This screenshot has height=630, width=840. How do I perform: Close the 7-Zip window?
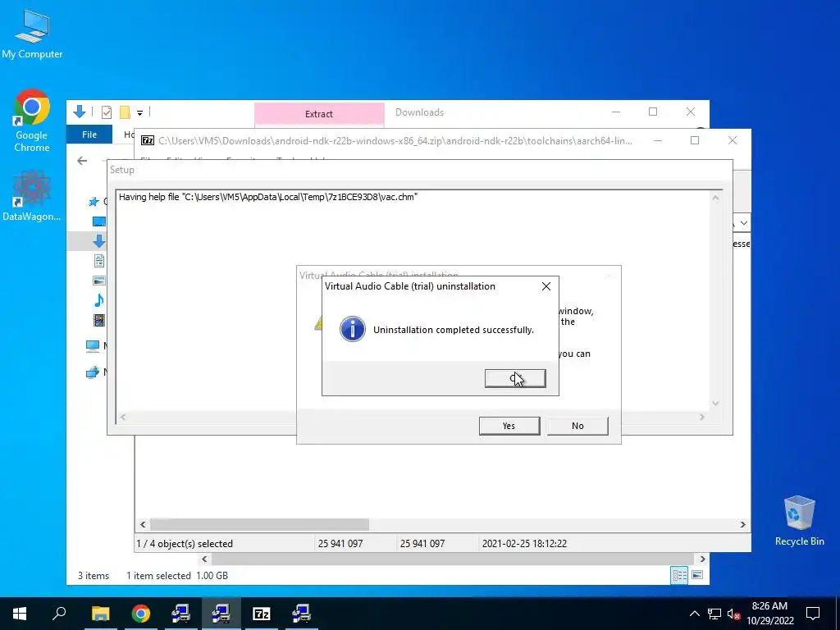coord(733,140)
